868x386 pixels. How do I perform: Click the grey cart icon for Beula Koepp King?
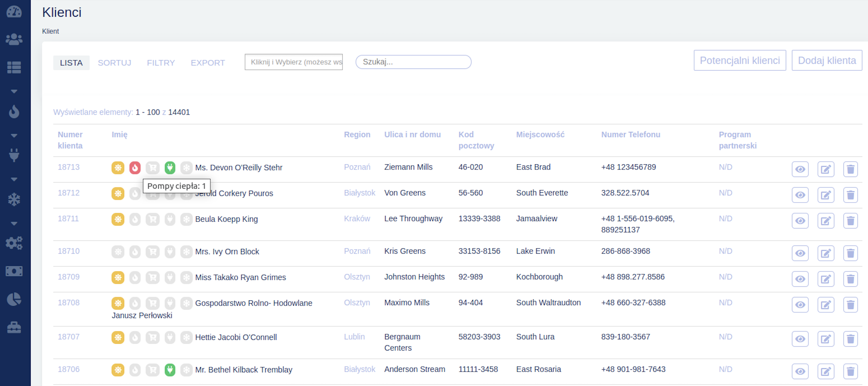[x=152, y=219]
